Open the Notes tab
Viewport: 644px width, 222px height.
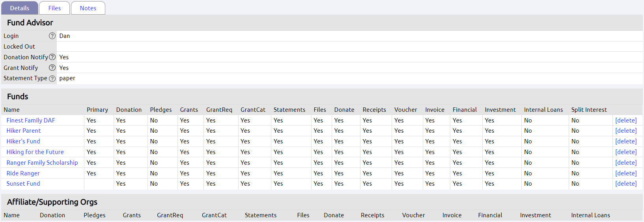88,8
